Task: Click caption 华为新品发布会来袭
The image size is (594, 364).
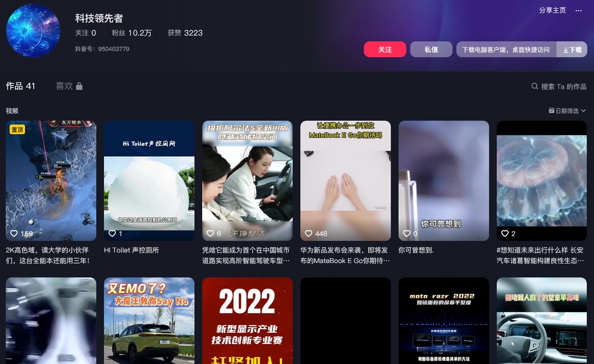Action: (345, 255)
